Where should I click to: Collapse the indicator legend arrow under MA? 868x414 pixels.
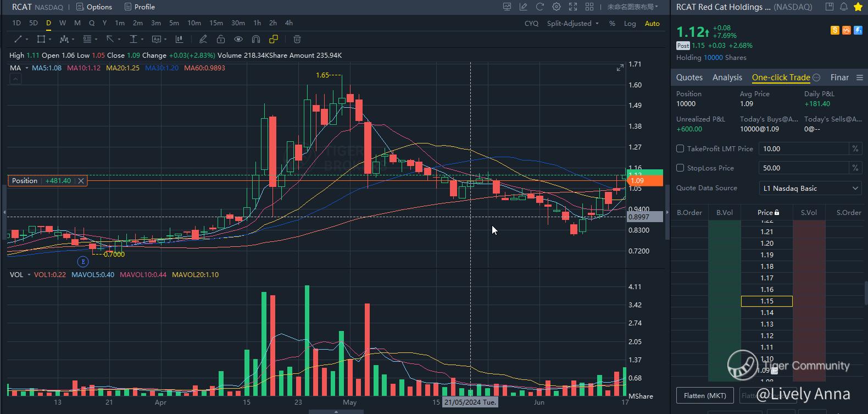[x=15, y=79]
